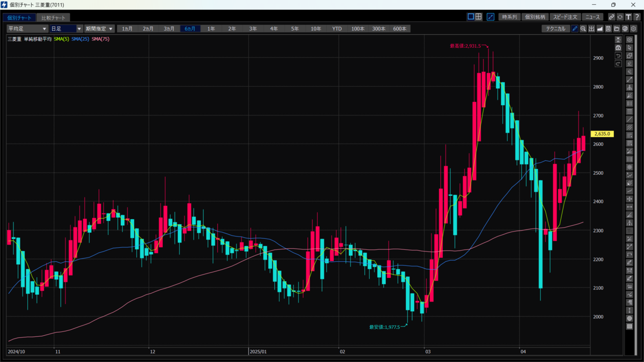This screenshot has width=644, height=362.
Task: Select the 3年 period
Action: coord(253,28)
